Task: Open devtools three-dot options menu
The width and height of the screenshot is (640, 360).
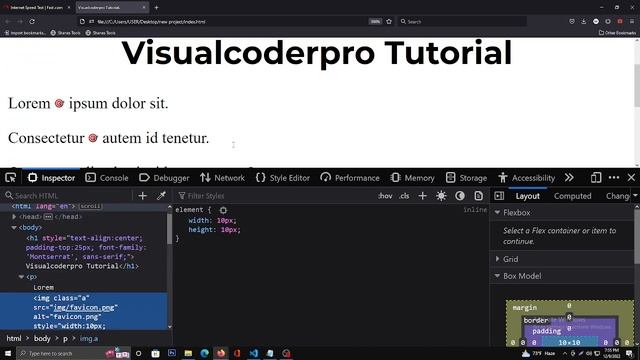Action: (614, 178)
